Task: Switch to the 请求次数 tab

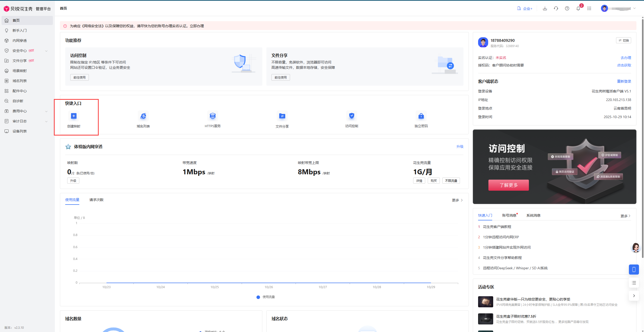Action: click(96, 200)
